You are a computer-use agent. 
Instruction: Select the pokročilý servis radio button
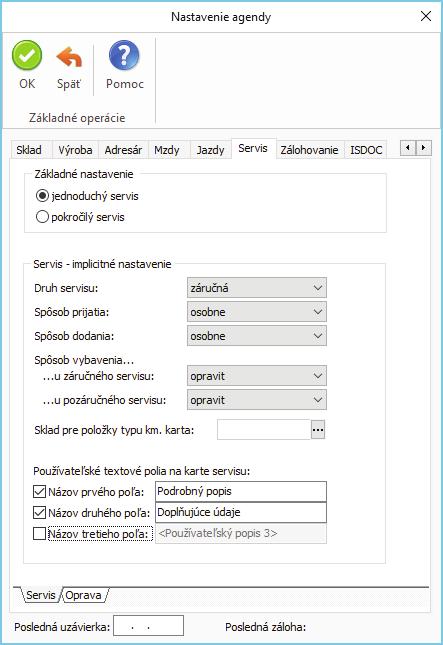click(42, 217)
